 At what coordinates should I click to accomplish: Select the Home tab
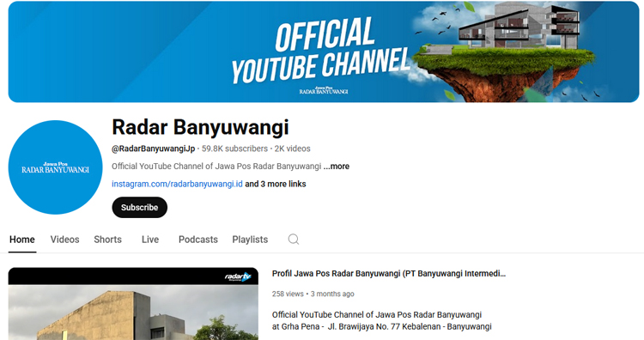tap(22, 240)
